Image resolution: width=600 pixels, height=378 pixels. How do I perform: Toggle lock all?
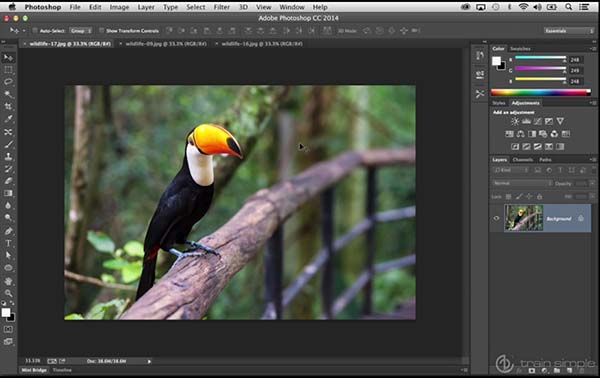(x=540, y=197)
